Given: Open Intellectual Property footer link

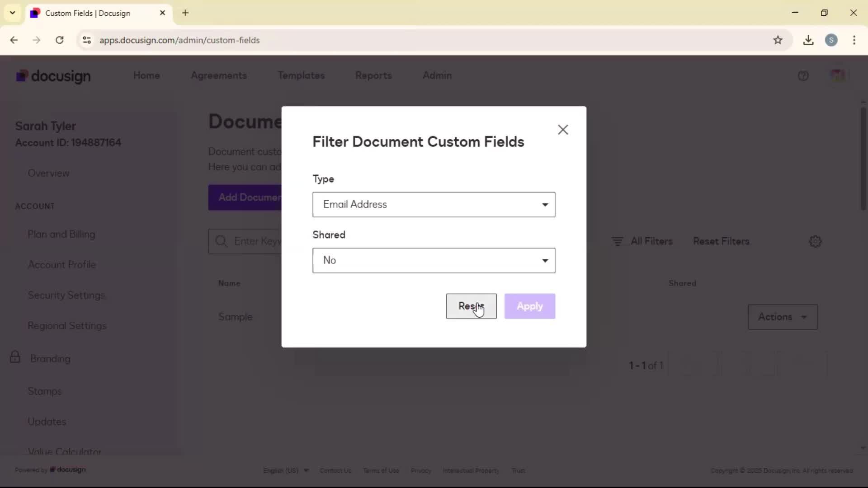Looking at the screenshot, I should click(x=471, y=470).
